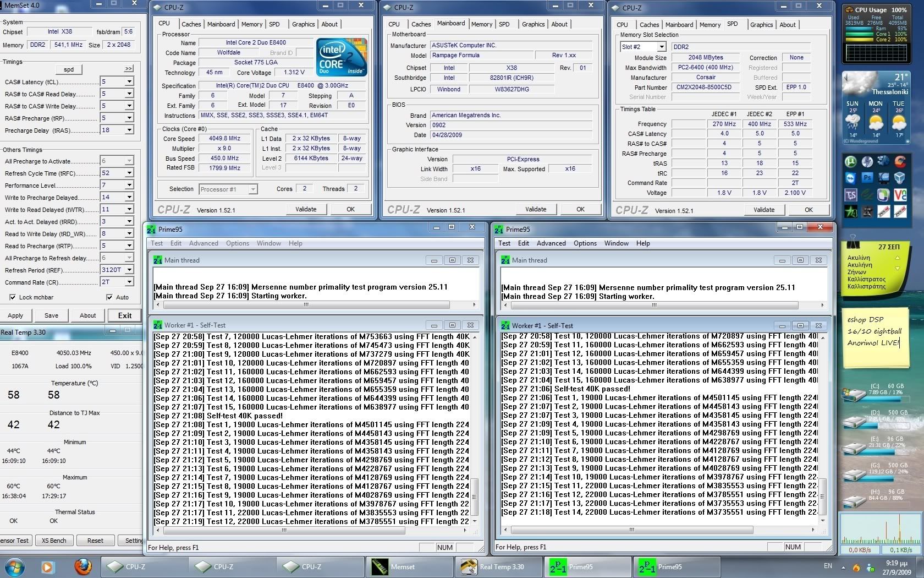Switch to Graphics tab in third CPU-Z
The width and height of the screenshot is (924, 578).
click(761, 25)
